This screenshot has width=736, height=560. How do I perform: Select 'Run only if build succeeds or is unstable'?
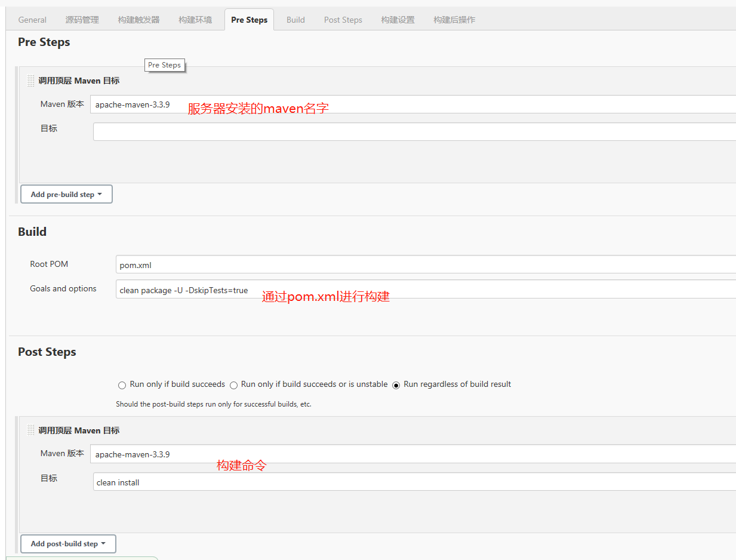pyautogui.click(x=234, y=385)
